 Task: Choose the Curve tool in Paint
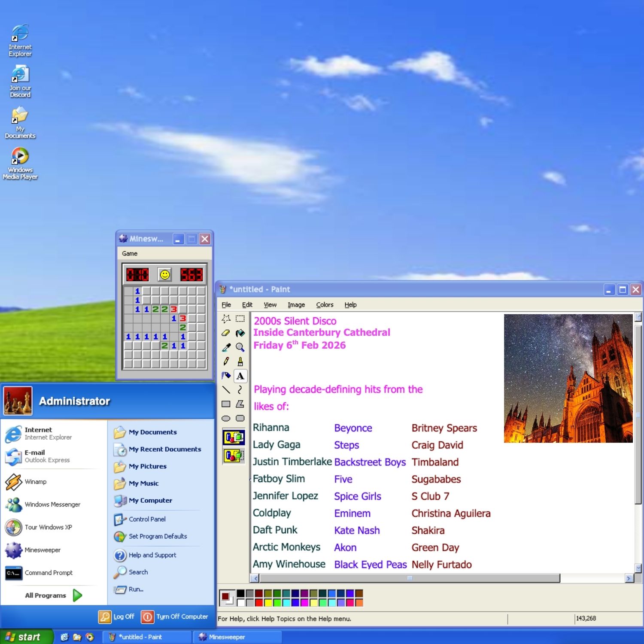click(x=240, y=390)
